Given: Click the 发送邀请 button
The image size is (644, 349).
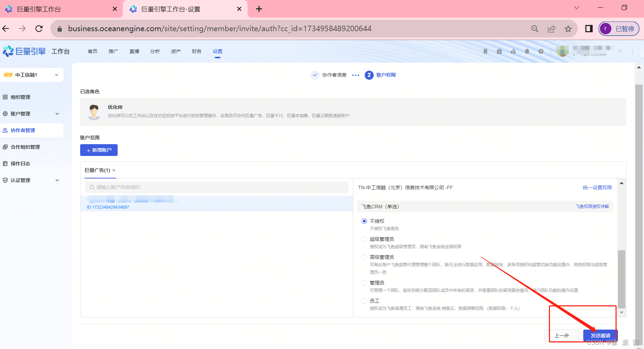Looking at the screenshot, I should click(600, 335).
